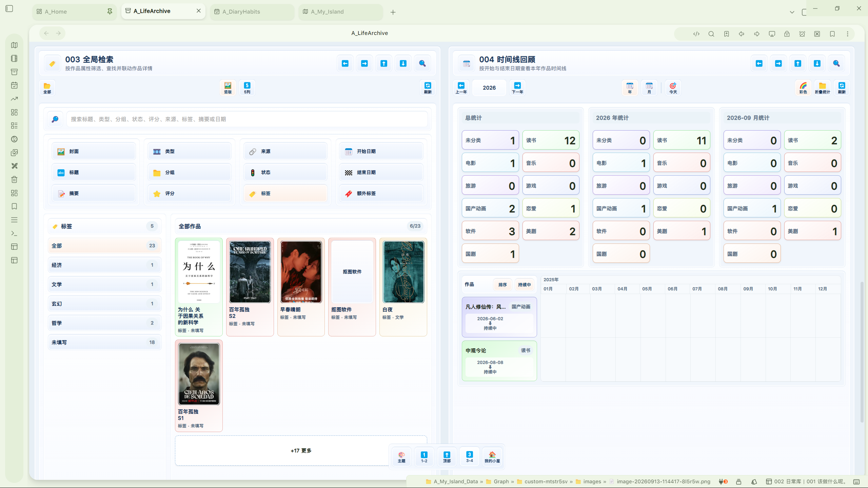Screen dimensions: 868x488
Task: Switch to the A_Home tab
Action: point(75,12)
